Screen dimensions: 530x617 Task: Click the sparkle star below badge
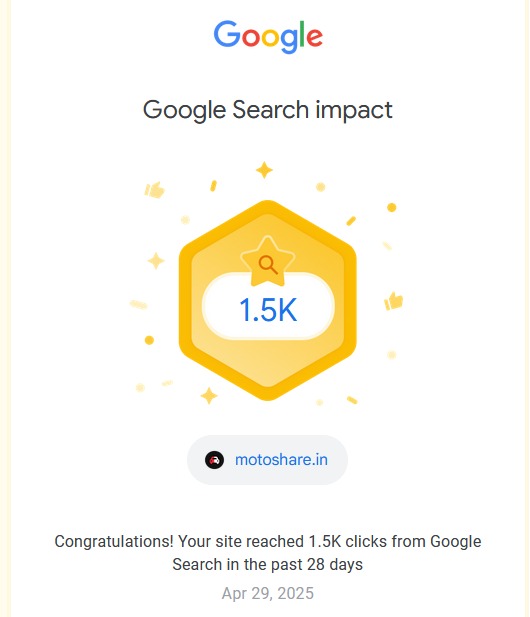point(209,395)
